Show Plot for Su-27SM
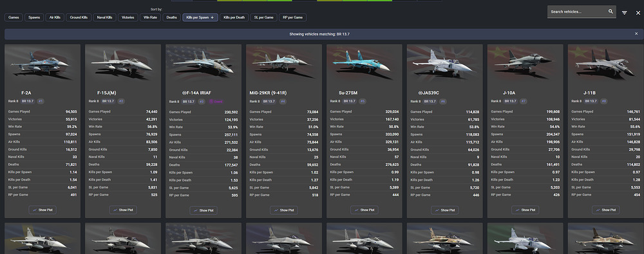The height and width of the screenshot is (254, 644). click(x=365, y=210)
